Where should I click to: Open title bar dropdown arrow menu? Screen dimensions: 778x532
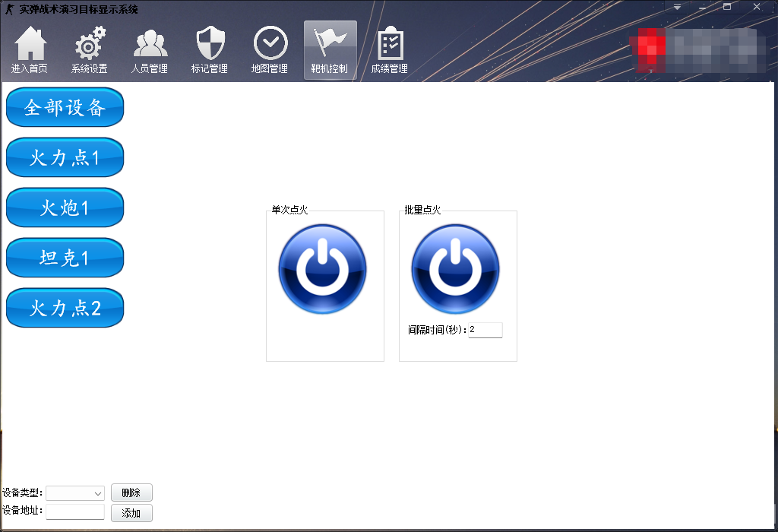pos(677,7)
